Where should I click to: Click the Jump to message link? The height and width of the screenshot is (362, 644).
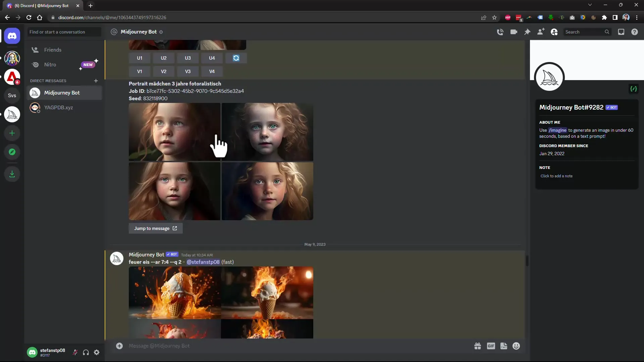[156, 228]
